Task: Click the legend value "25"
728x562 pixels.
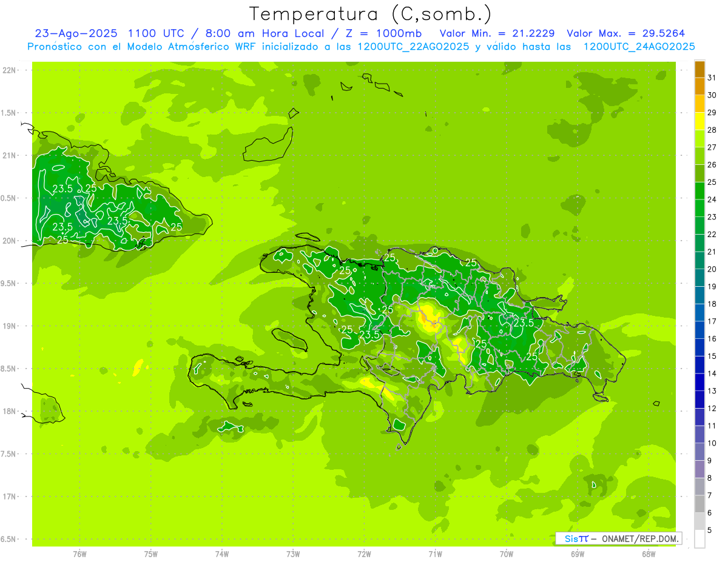Action: [x=712, y=182]
